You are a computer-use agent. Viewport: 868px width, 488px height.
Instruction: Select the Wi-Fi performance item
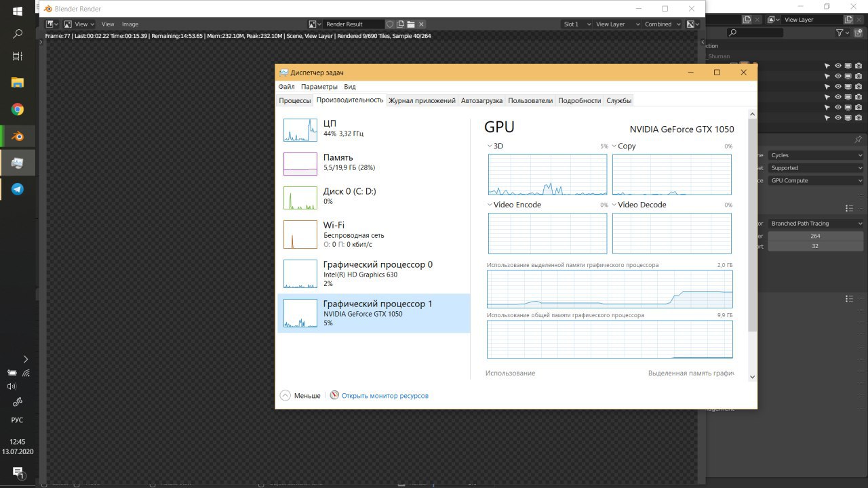point(374,234)
